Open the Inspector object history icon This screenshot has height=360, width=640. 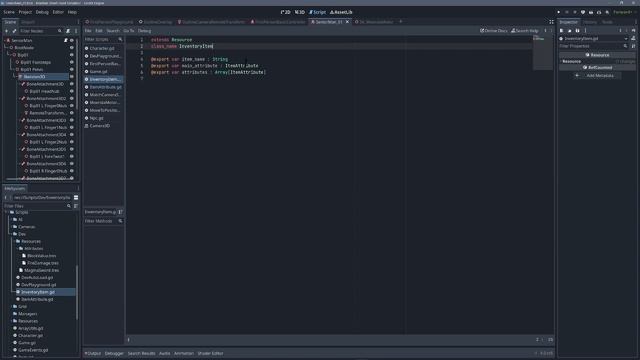point(633,31)
